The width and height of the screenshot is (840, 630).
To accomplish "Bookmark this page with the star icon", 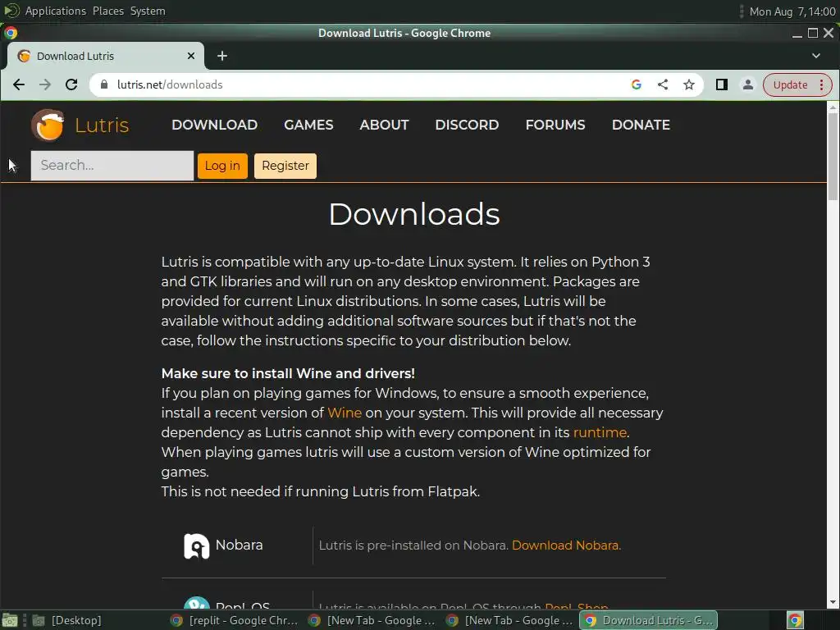I will (689, 84).
